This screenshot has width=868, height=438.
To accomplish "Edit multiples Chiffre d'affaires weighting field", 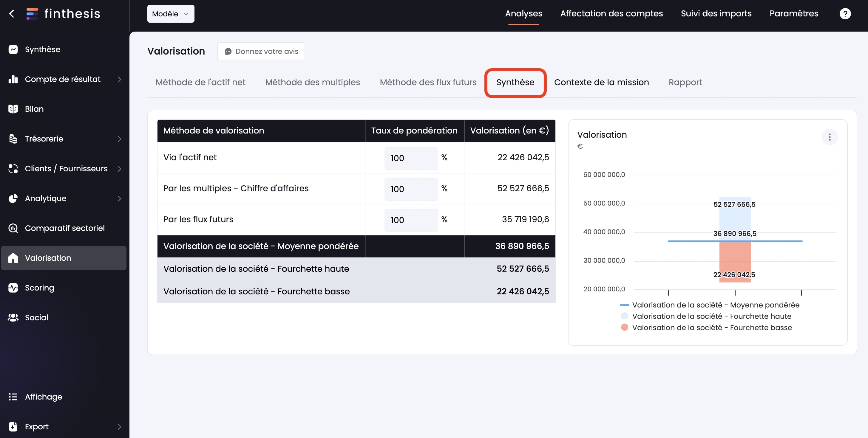I will (x=411, y=189).
